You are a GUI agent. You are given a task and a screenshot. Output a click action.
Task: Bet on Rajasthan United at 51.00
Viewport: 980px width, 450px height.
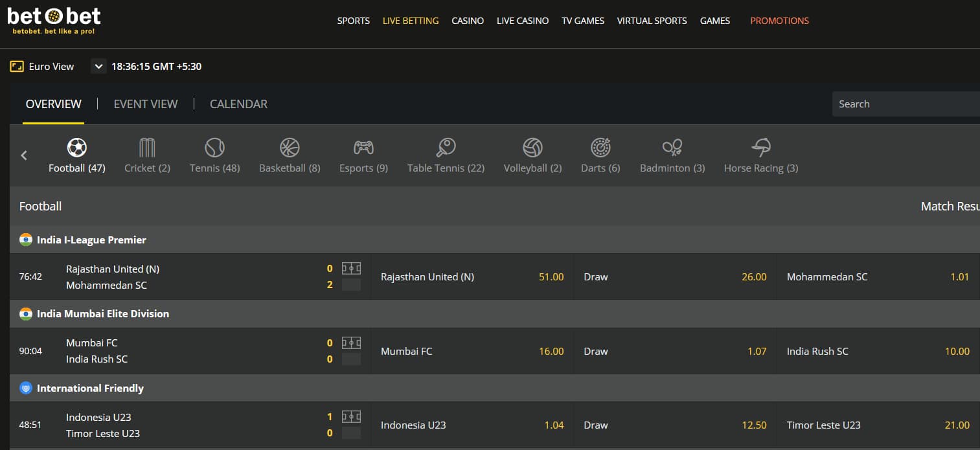[472, 276]
